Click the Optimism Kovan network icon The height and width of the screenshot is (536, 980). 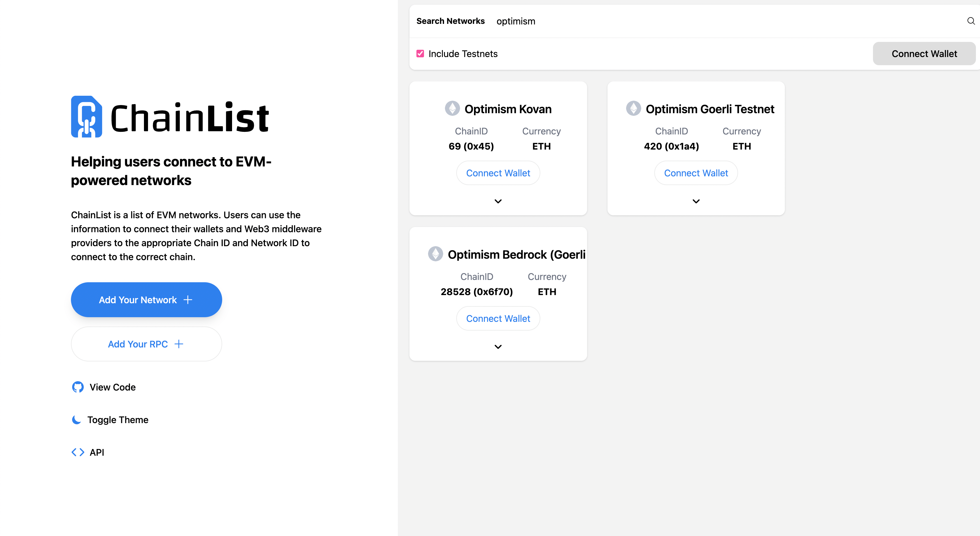tap(452, 109)
